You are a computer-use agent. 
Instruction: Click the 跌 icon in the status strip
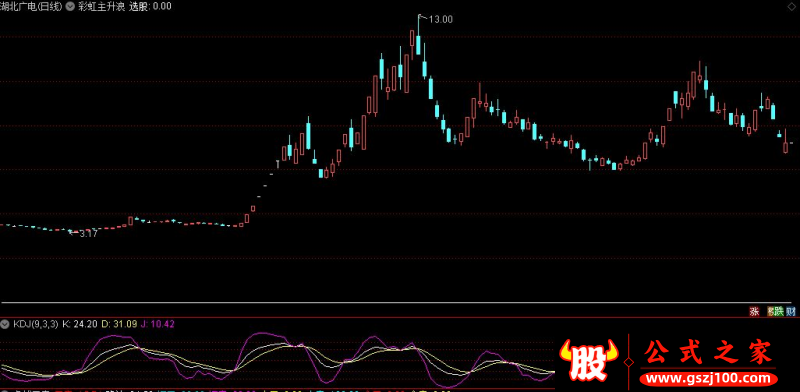pos(778,312)
